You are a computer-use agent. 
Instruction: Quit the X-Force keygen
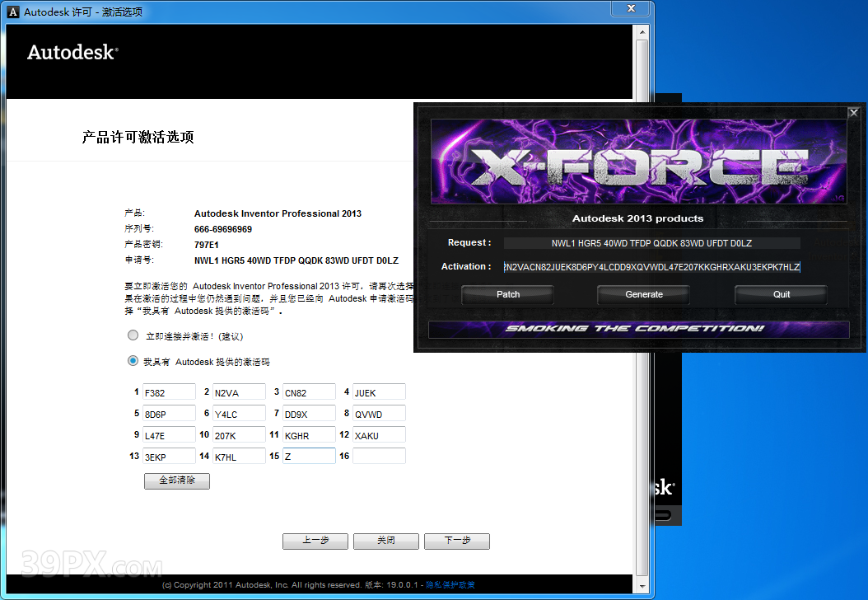(779, 294)
